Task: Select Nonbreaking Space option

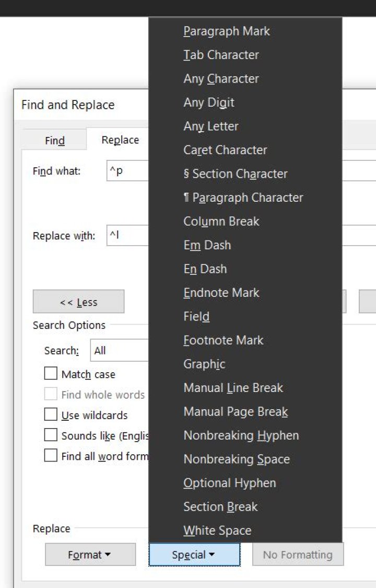Action: point(237,459)
